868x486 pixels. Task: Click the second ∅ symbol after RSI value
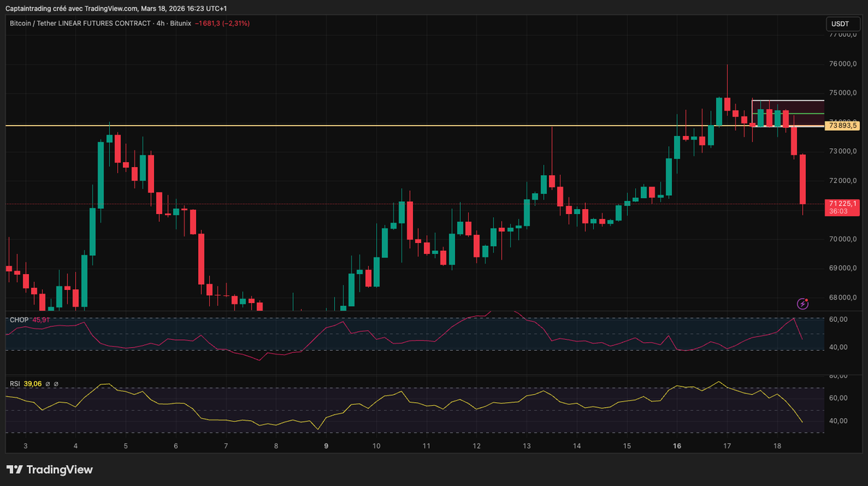point(56,383)
